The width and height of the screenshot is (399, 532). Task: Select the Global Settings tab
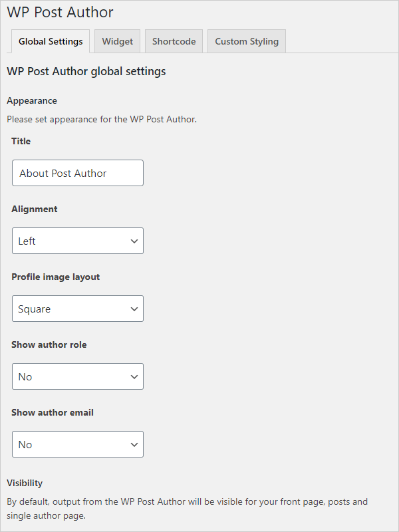50,41
